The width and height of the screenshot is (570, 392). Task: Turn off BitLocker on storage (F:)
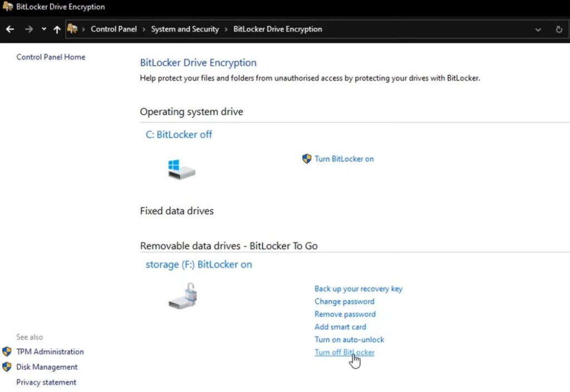click(345, 352)
